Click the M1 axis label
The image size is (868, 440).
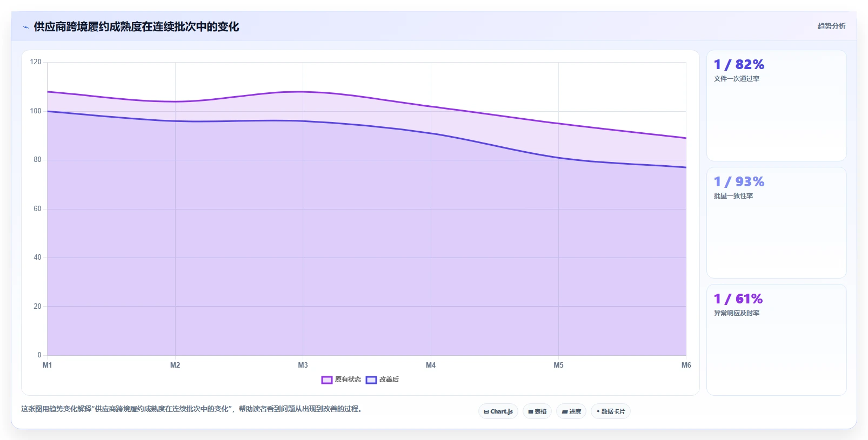tap(48, 365)
